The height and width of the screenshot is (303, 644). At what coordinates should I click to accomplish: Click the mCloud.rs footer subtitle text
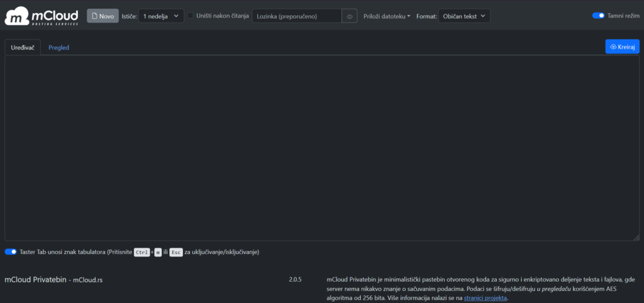click(88, 280)
